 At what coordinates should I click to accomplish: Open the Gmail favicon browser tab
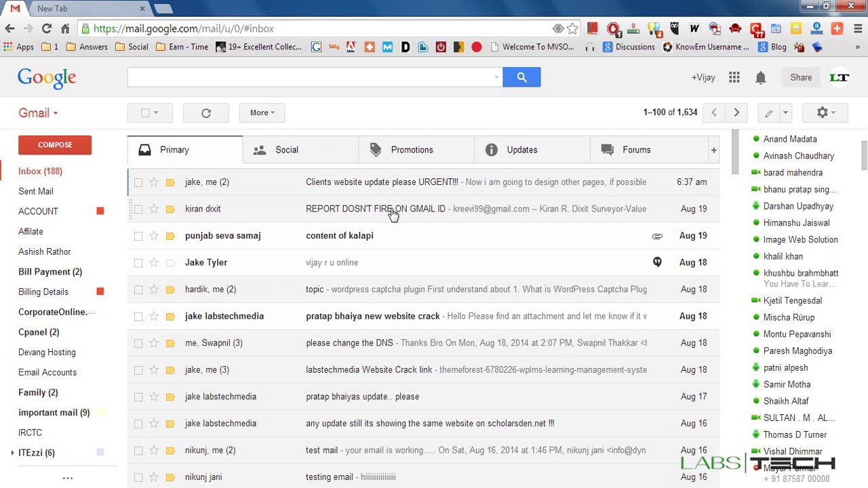point(15,9)
